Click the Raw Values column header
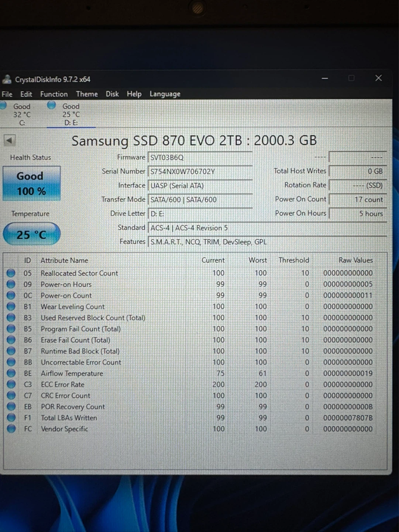 [x=356, y=260]
